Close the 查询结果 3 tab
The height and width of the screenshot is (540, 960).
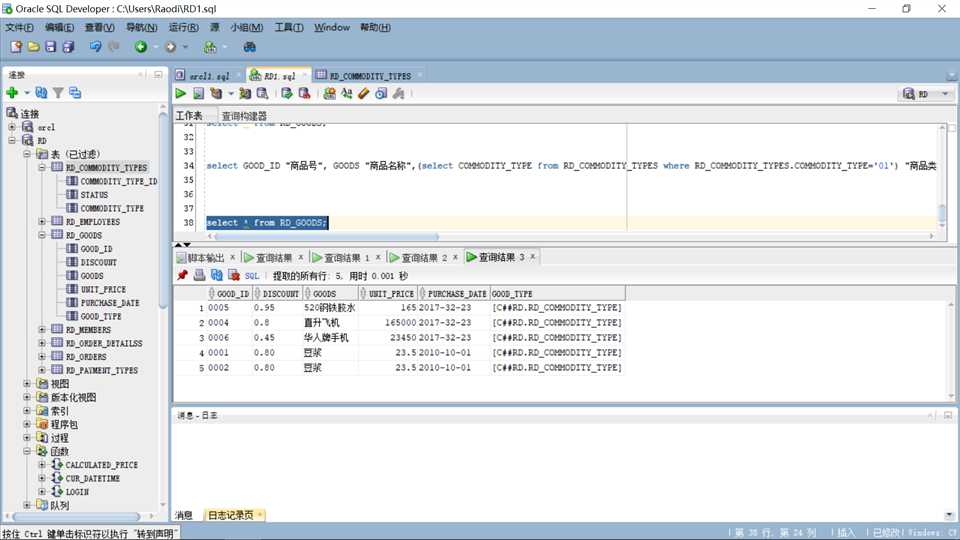(x=533, y=257)
